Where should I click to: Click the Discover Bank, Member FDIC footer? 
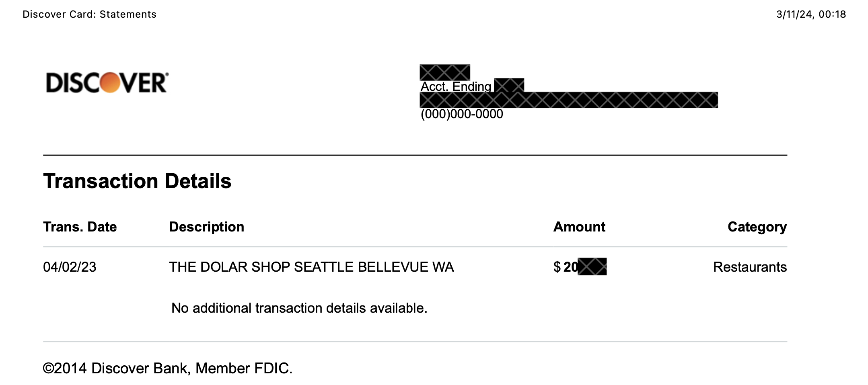[168, 368]
